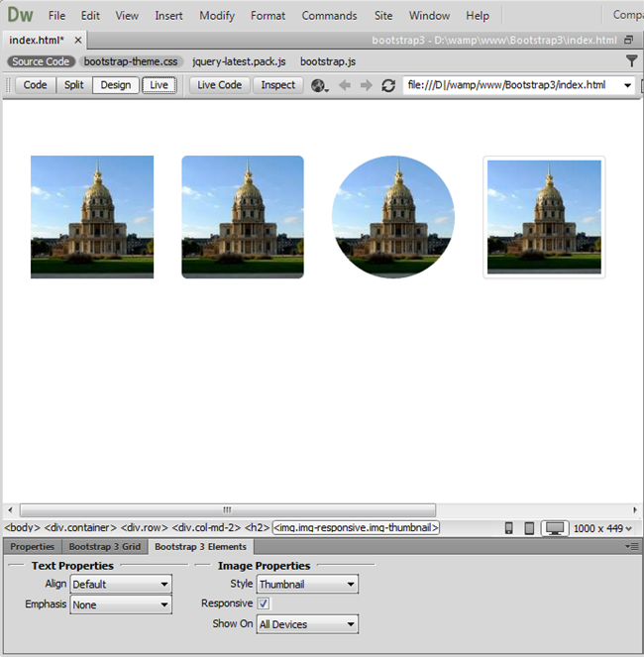The width and height of the screenshot is (644, 657).
Task: Click the Dreamweaver Dw logo icon
Action: tap(20, 15)
